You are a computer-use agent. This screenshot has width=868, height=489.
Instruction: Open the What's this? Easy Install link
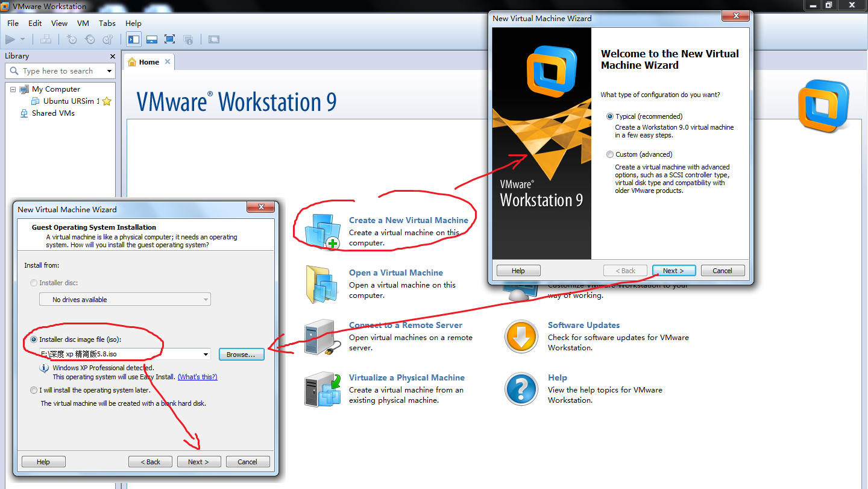[197, 377]
